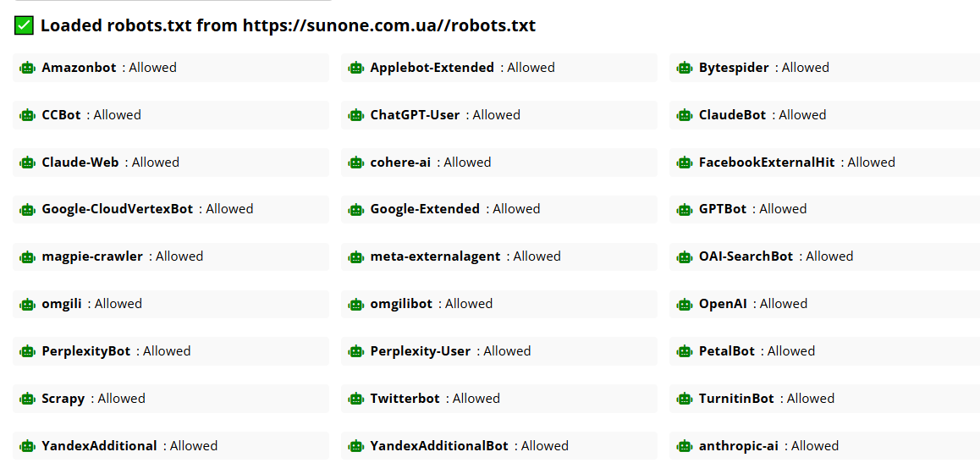
Task: Click the YandexAdditionalBot entry
Action: pyautogui.click(x=498, y=446)
